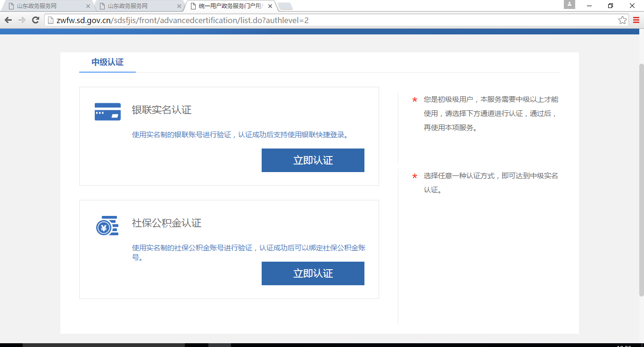The image size is (644, 347).
Task: Click the coin icon beside 社保公积金认证
Action: click(107, 224)
